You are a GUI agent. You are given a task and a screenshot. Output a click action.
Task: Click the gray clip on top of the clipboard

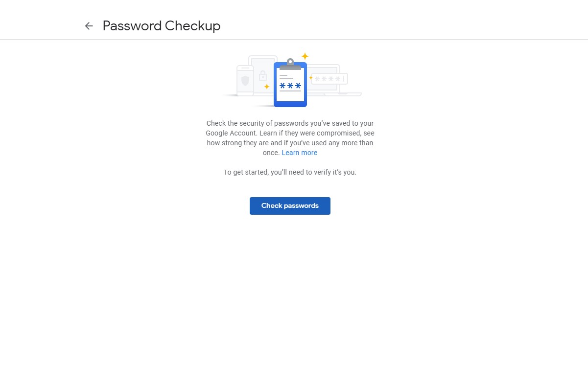click(290, 64)
